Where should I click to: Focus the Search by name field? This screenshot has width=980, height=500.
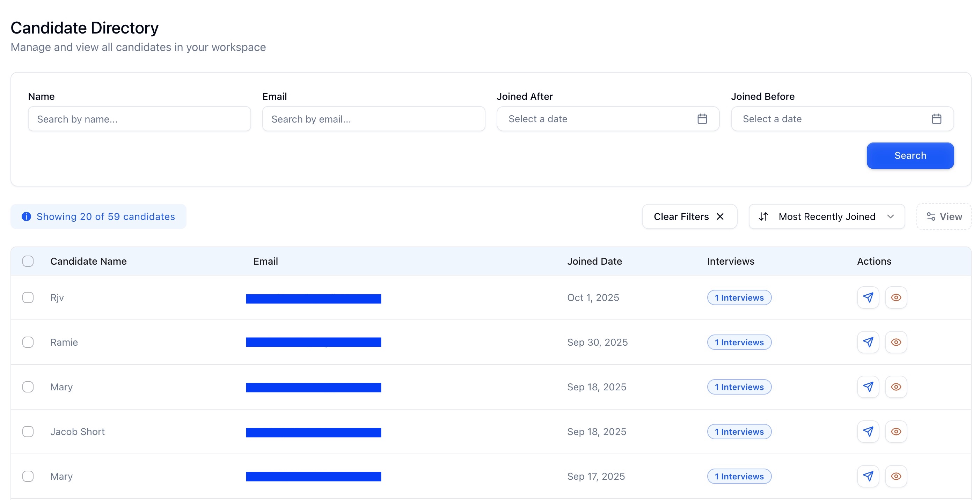click(x=139, y=119)
